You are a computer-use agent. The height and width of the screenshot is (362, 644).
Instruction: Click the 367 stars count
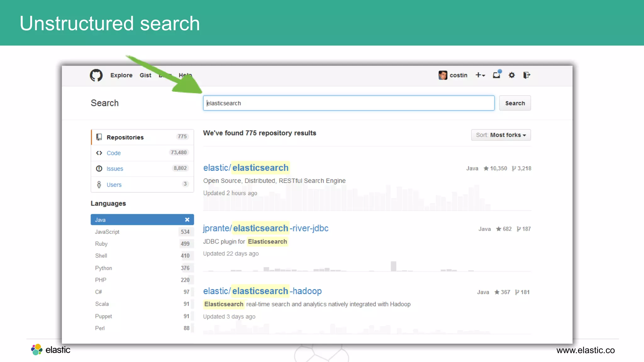click(502, 292)
